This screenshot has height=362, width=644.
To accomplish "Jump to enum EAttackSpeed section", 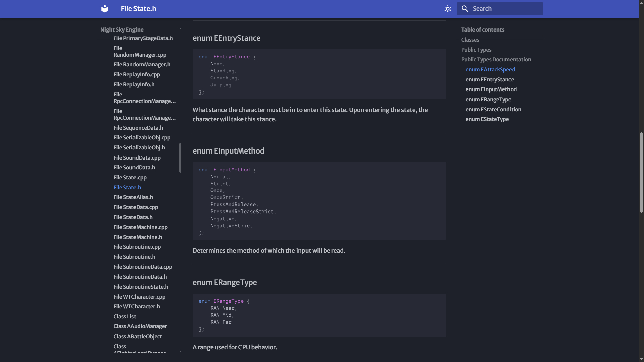I will [x=490, y=69].
